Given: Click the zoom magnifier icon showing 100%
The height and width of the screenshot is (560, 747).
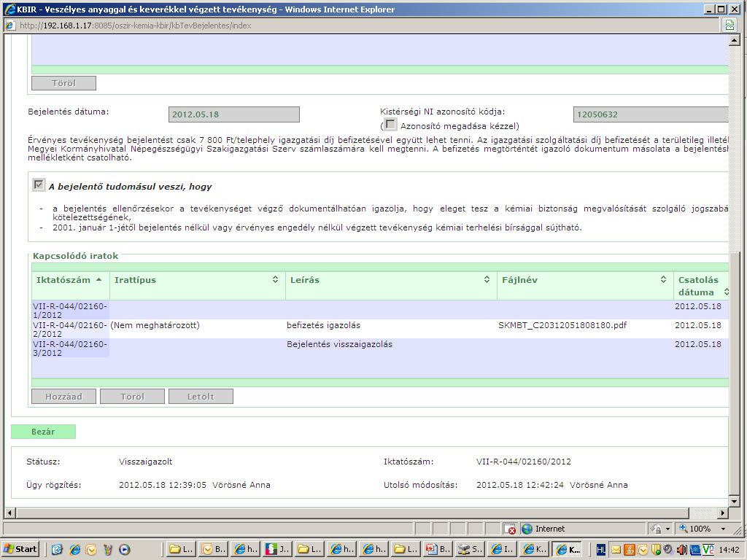Looking at the screenshot, I should (683, 529).
